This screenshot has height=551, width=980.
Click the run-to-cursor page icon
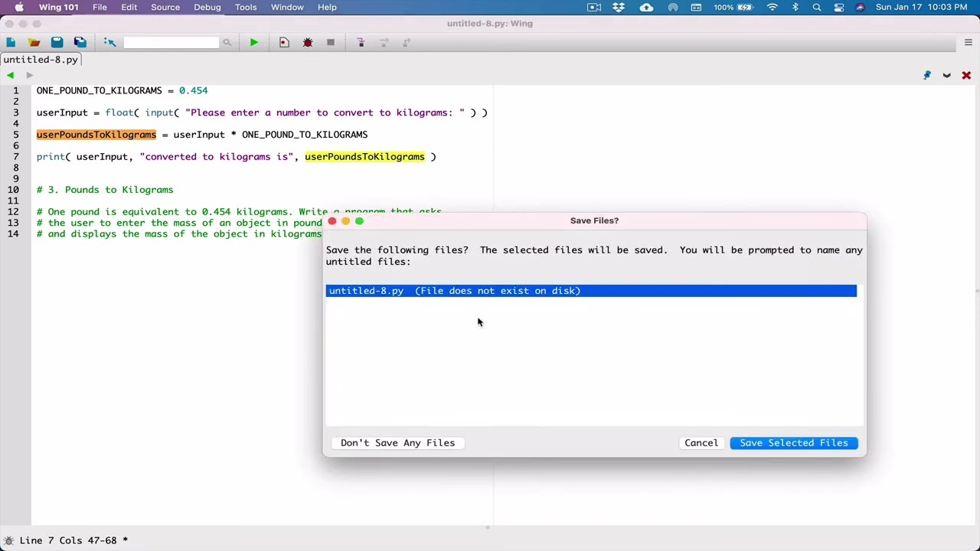284,42
